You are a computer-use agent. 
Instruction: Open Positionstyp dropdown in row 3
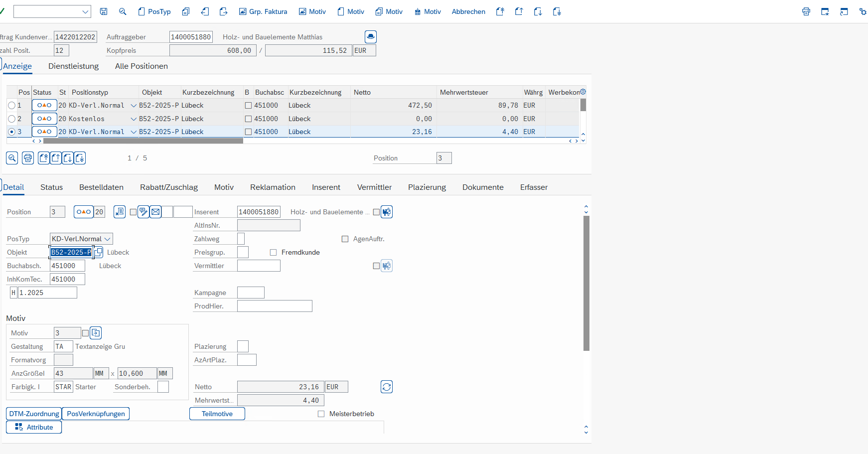[134, 132]
